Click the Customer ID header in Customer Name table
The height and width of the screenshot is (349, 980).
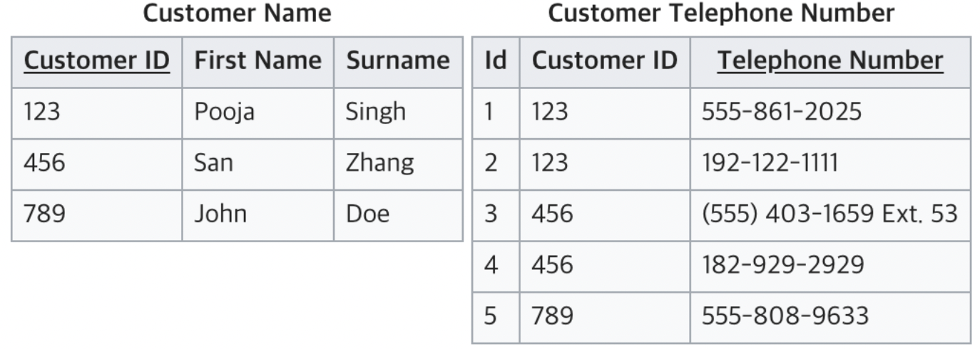click(x=97, y=62)
